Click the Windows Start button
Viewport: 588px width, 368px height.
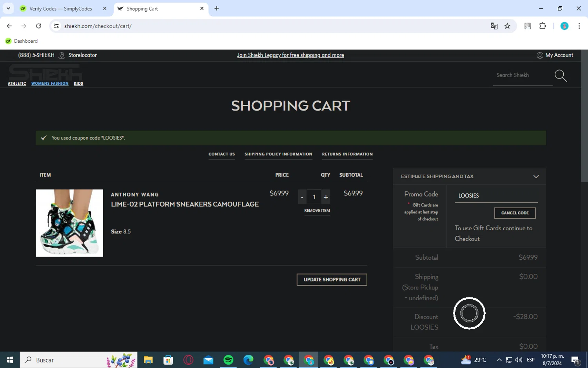tap(10, 360)
